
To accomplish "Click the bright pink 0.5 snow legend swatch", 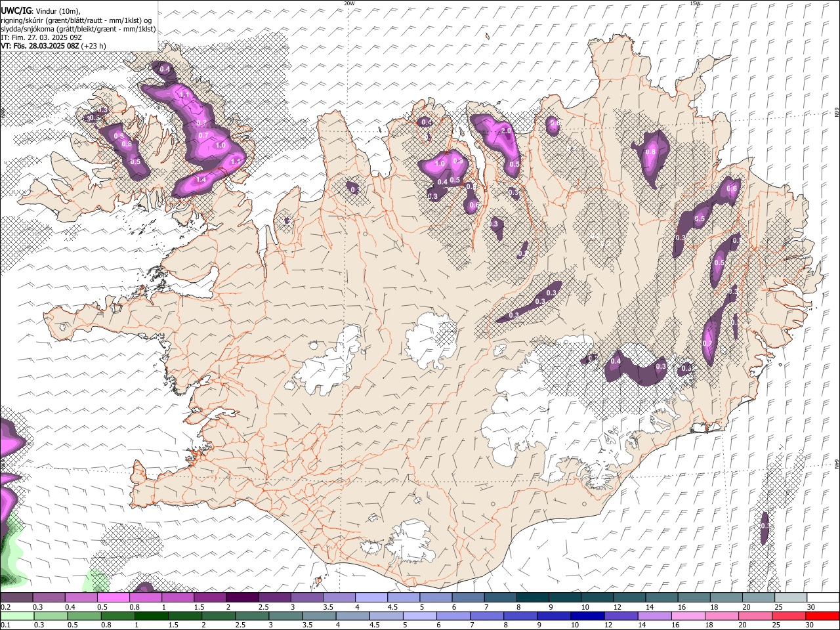I will tap(113, 598).
